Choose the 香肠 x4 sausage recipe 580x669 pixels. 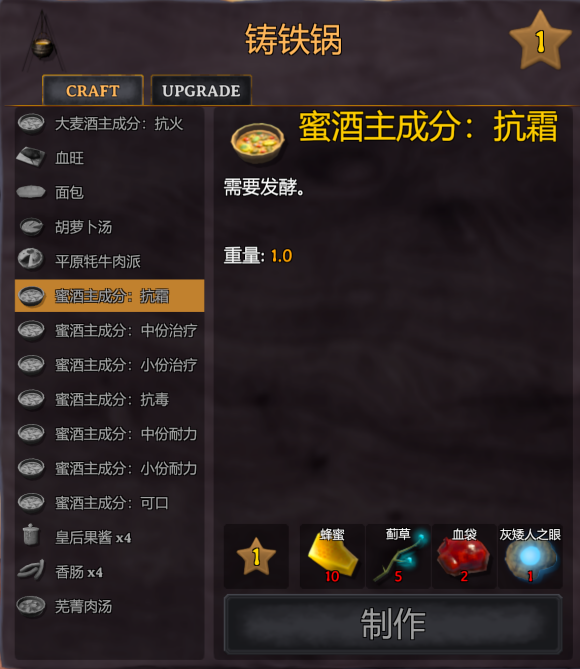(x=109, y=572)
